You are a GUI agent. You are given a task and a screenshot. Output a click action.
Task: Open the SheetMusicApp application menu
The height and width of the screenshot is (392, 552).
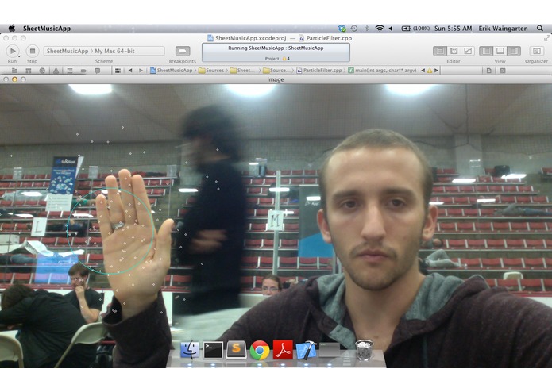[x=47, y=28]
